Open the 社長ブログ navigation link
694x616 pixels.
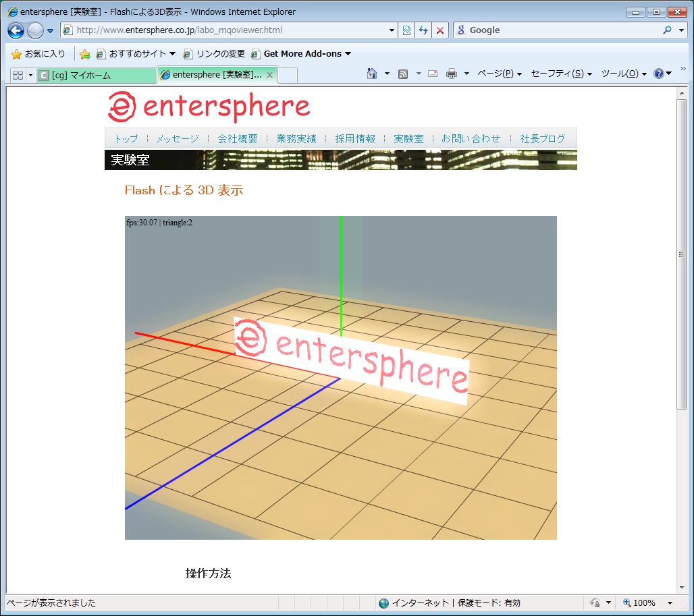tap(542, 139)
